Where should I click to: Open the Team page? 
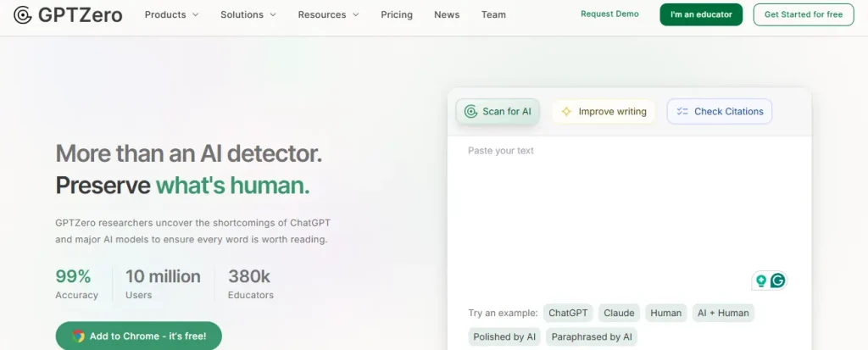493,14
